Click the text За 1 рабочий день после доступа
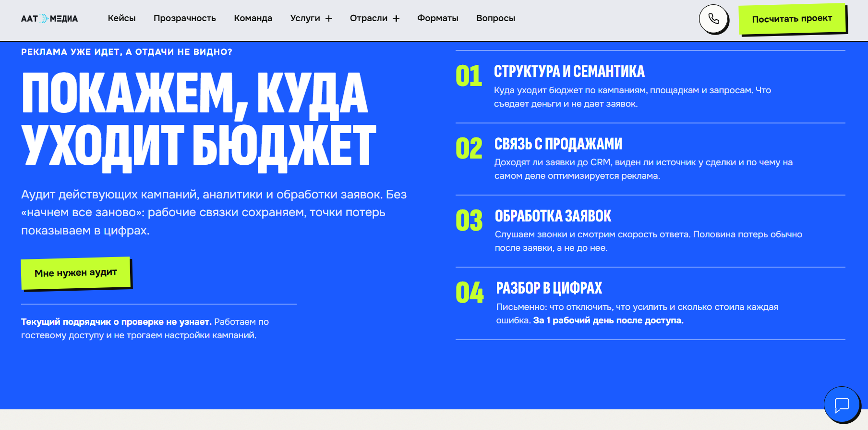The image size is (868, 430). click(x=608, y=320)
